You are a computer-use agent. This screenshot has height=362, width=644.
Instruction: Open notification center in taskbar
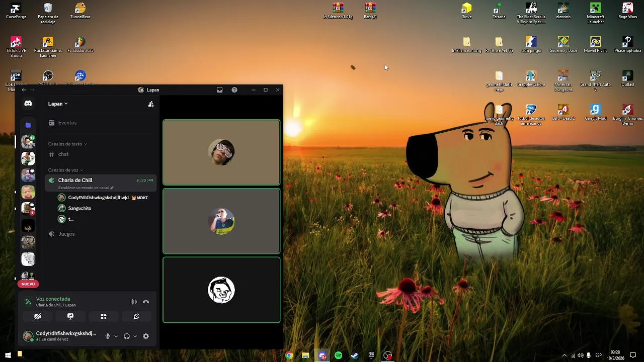(x=633, y=355)
